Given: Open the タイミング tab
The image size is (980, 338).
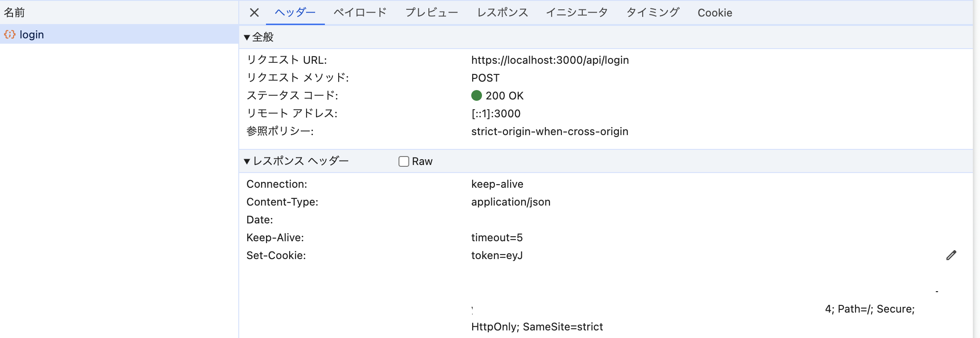Looking at the screenshot, I should (x=652, y=12).
